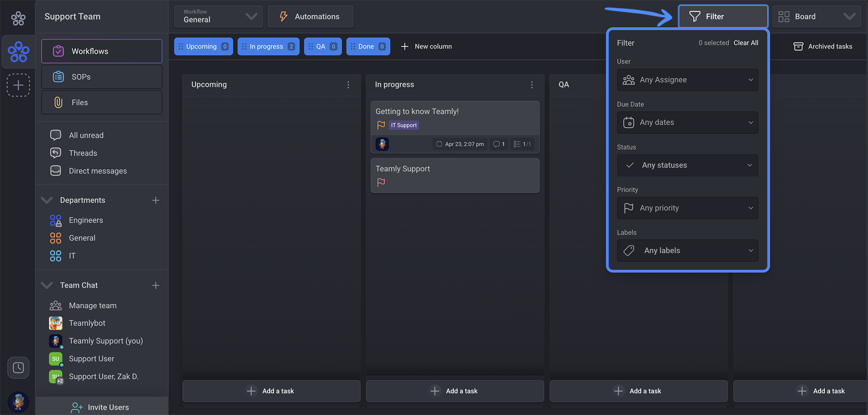Screen dimensions: 868x415
Task: Collapse the Team Chat section
Action: [x=47, y=285]
